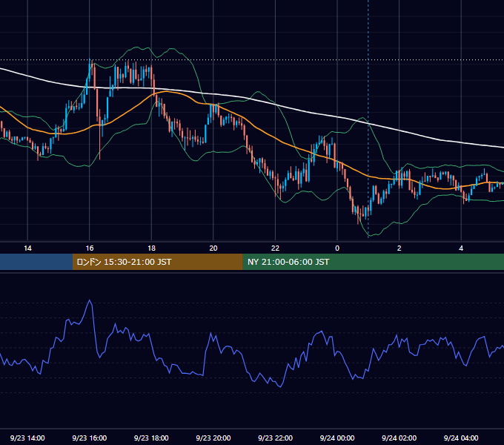Image resolution: width=504 pixels, height=445 pixels.
Task: Click the 9/24 02:00 time label
Action: tap(399, 438)
